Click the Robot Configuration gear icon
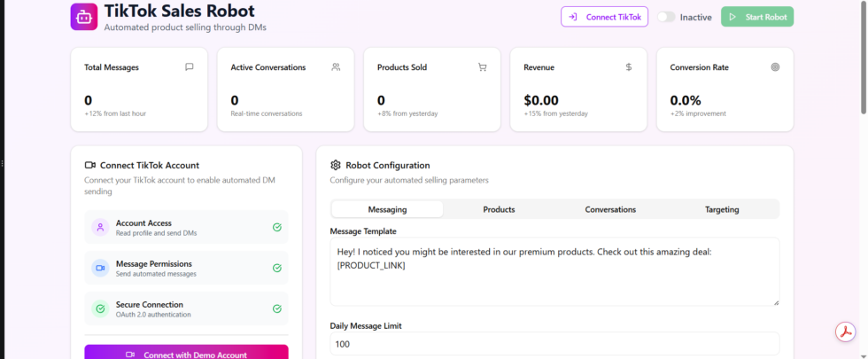The width and height of the screenshot is (868, 359). tap(336, 165)
